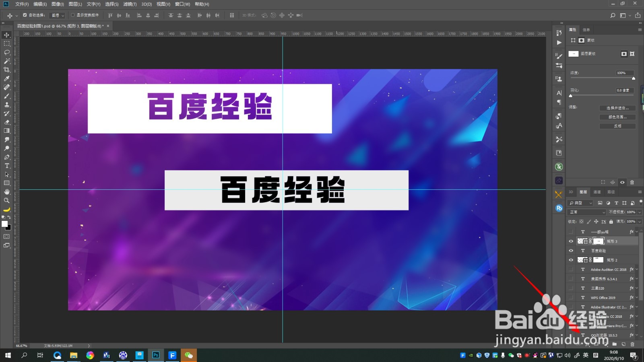Toggle mask visibility eye in Properties panel
Viewport: 644px width, 362px height.
point(622,182)
